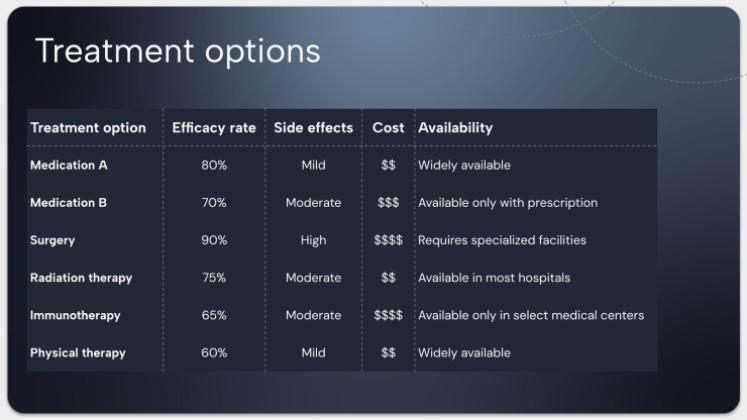Select the 'Radiation therapy' row label

(81, 278)
